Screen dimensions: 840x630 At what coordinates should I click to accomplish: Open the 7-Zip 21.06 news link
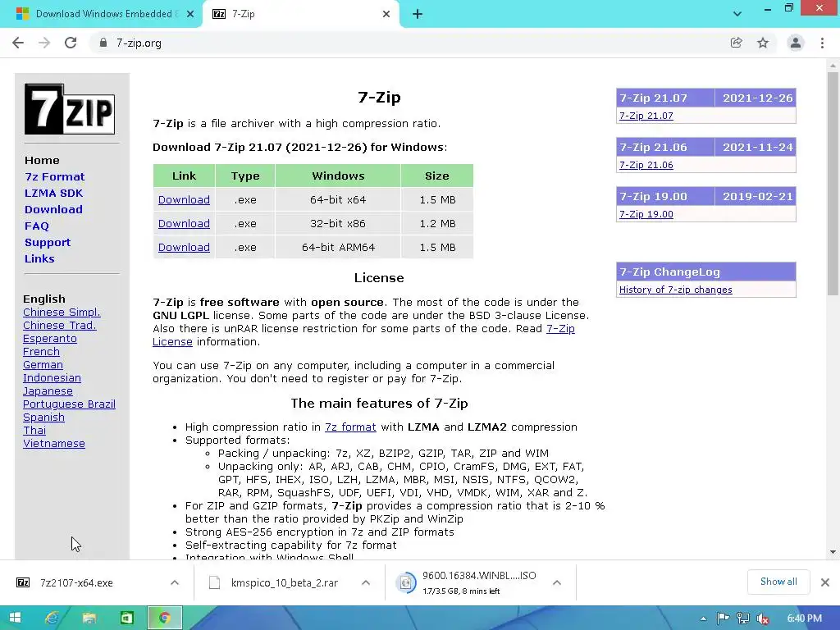click(646, 165)
